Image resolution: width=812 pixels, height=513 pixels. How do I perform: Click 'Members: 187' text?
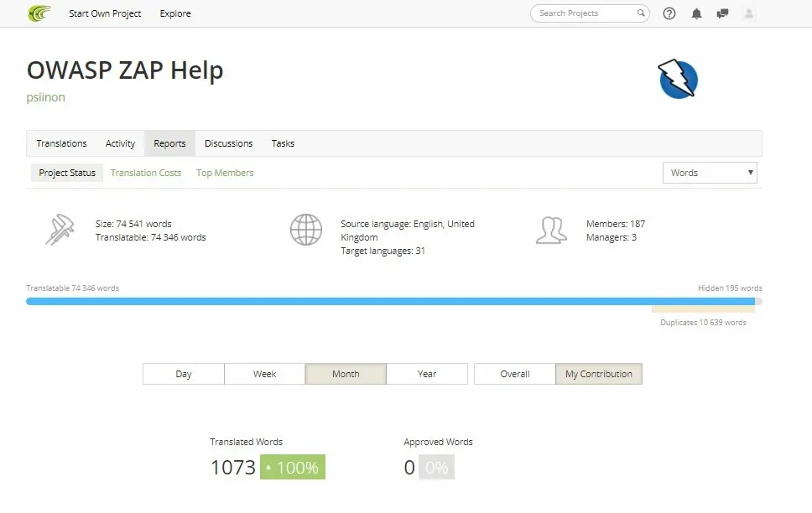[x=616, y=224]
